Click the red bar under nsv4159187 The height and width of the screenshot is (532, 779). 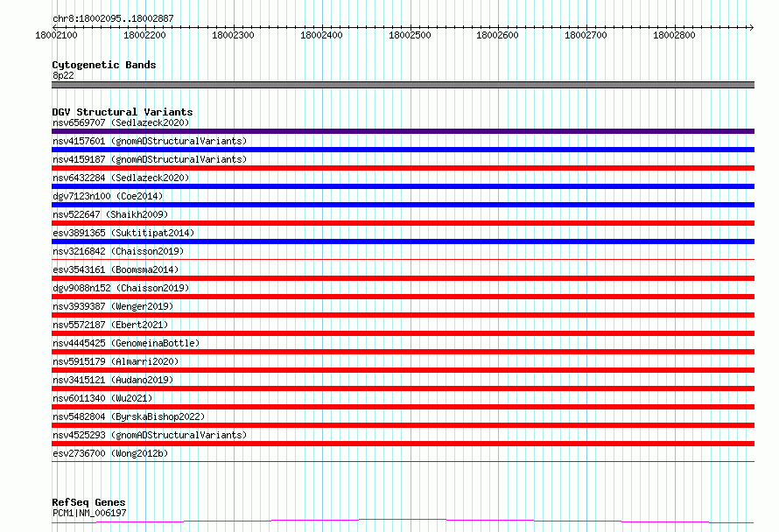(403, 168)
